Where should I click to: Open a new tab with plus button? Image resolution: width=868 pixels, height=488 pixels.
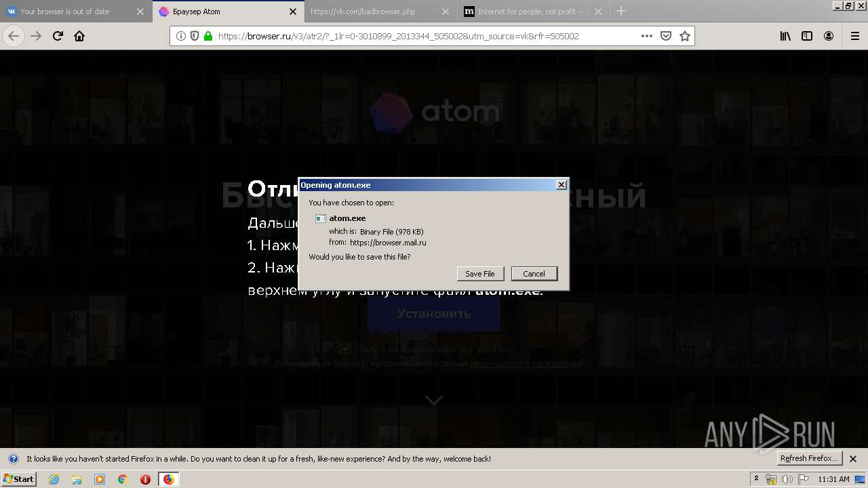point(620,11)
